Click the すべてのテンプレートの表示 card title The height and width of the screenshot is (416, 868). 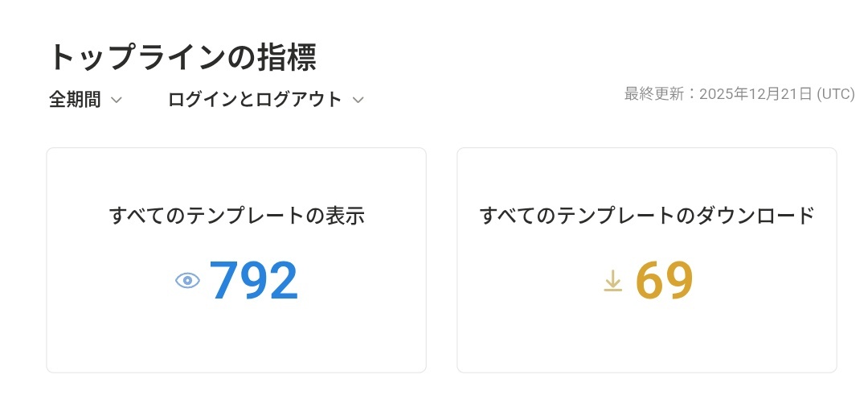pyautogui.click(x=236, y=216)
